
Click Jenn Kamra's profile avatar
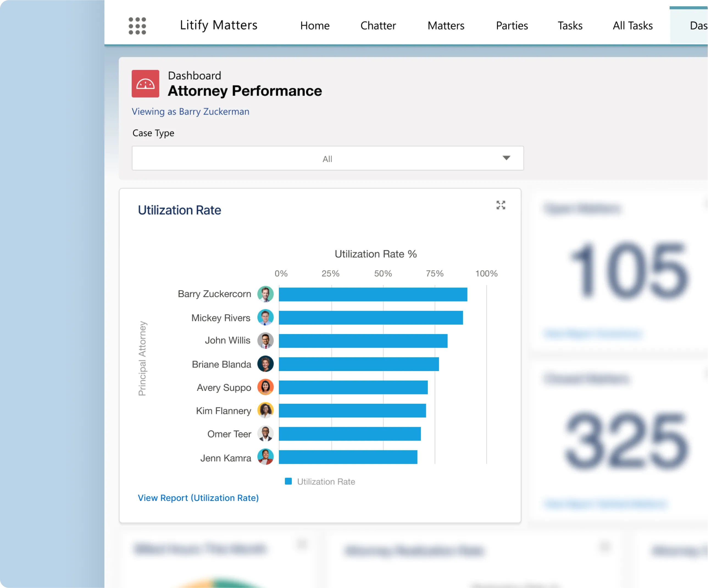tap(266, 457)
